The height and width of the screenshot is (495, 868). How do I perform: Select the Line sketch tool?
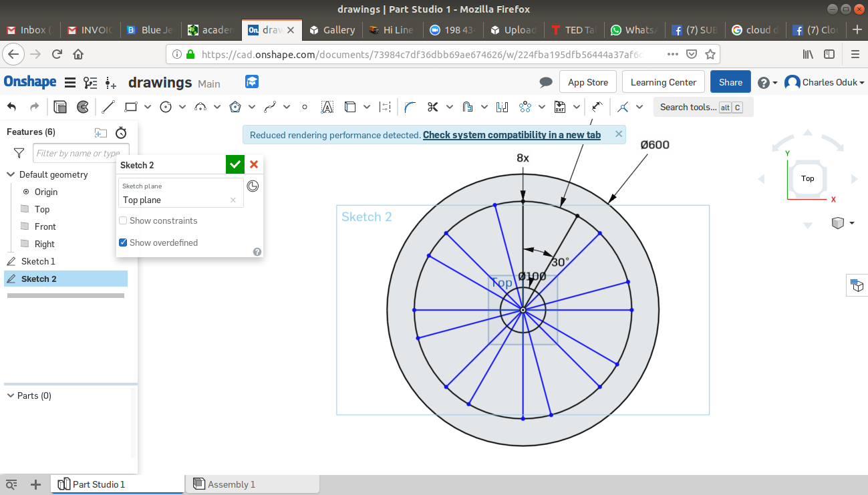click(108, 107)
